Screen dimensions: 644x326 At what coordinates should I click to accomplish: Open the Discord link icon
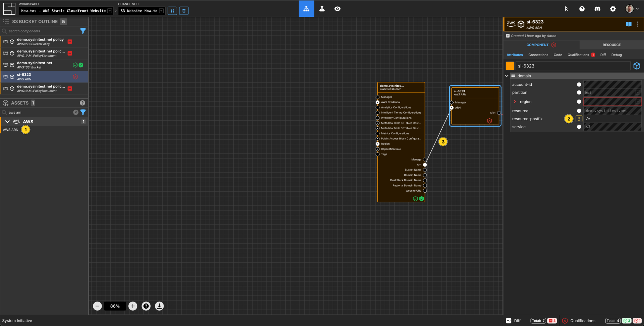[597, 9]
